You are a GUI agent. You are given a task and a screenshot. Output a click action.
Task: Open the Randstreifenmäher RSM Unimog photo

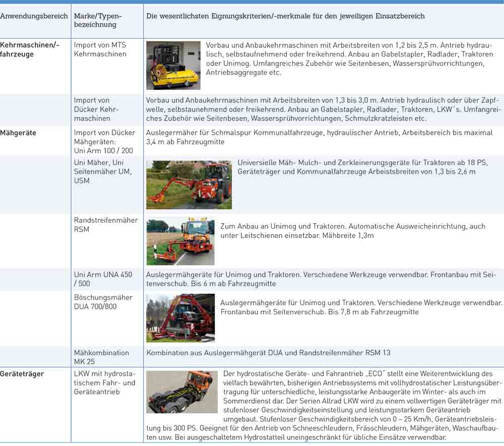(x=180, y=241)
